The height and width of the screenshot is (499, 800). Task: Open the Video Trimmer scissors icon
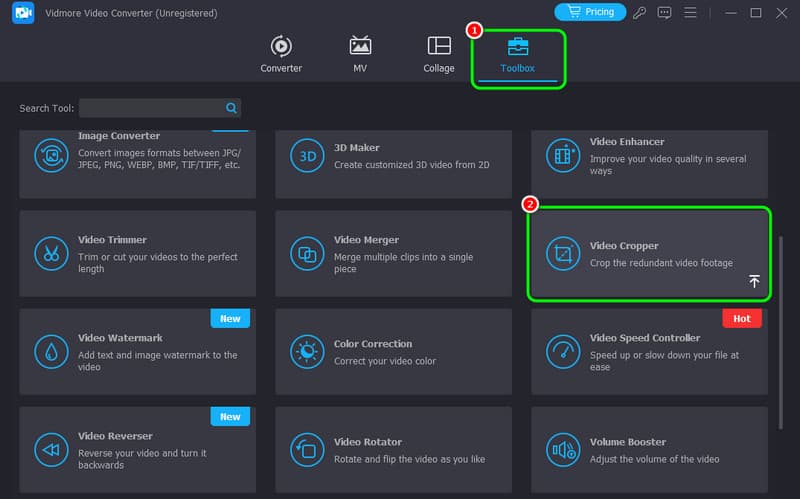50,253
